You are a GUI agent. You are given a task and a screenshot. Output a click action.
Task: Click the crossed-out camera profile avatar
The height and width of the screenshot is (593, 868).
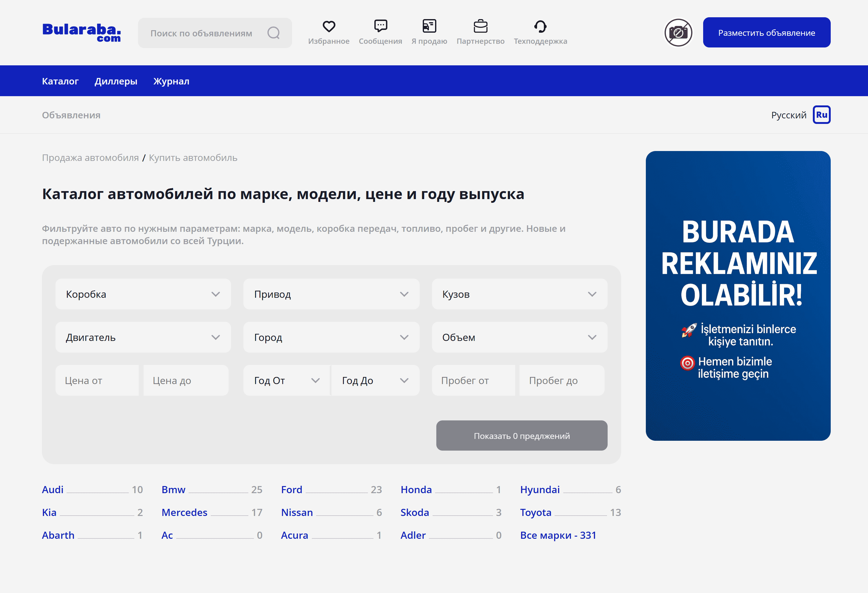click(x=678, y=33)
